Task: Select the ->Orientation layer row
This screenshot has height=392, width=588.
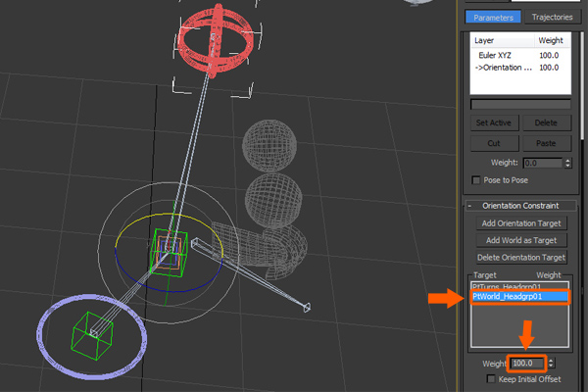Action: 520,68
